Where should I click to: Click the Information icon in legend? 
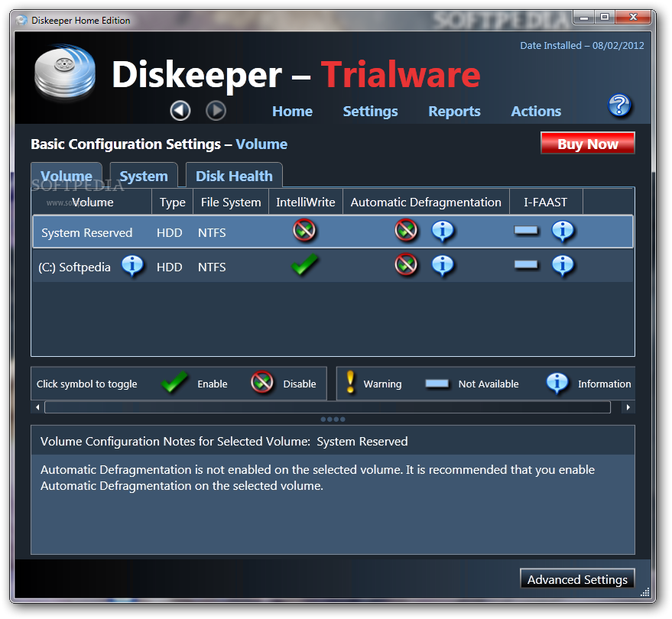(x=557, y=383)
